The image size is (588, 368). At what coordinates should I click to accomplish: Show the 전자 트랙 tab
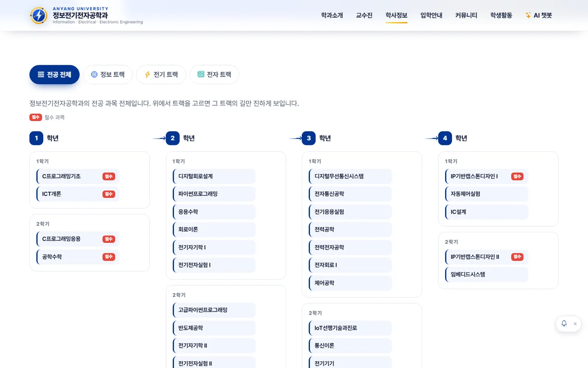coord(214,75)
